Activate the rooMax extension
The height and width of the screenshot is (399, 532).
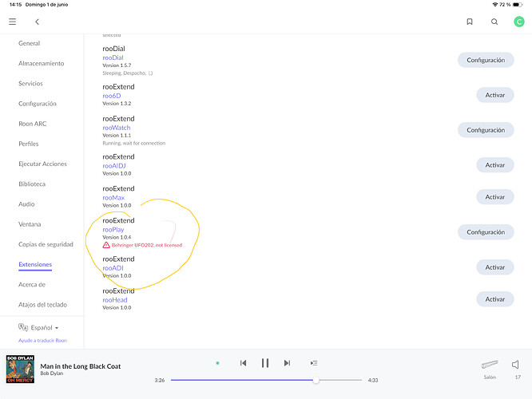[x=495, y=197]
